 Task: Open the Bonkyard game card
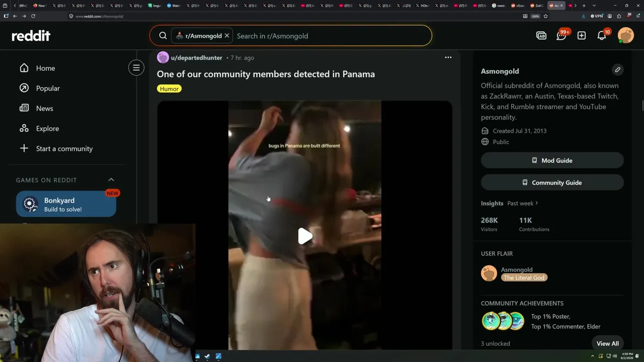(66, 204)
